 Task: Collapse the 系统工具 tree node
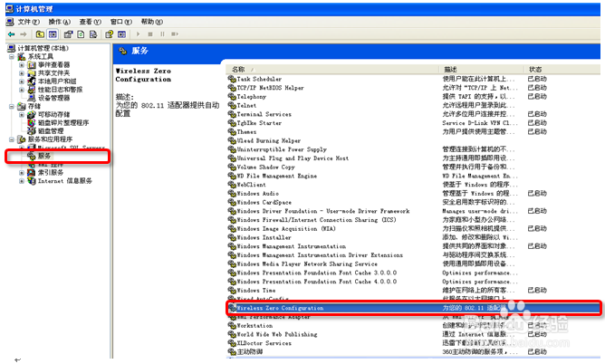[x=12, y=57]
